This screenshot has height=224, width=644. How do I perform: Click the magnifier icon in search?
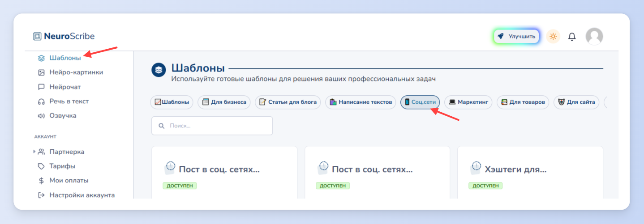(x=161, y=126)
